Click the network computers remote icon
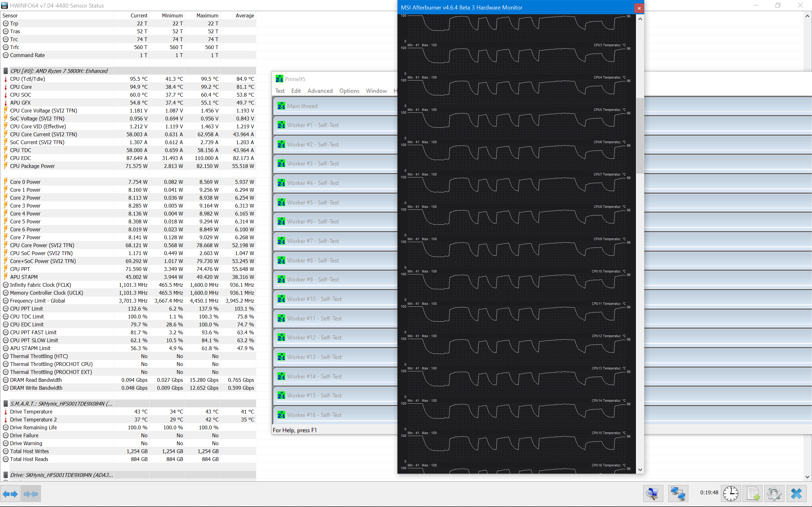Image resolution: width=812 pixels, height=507 pixels. pyautogui.click(x=678, y=494)
